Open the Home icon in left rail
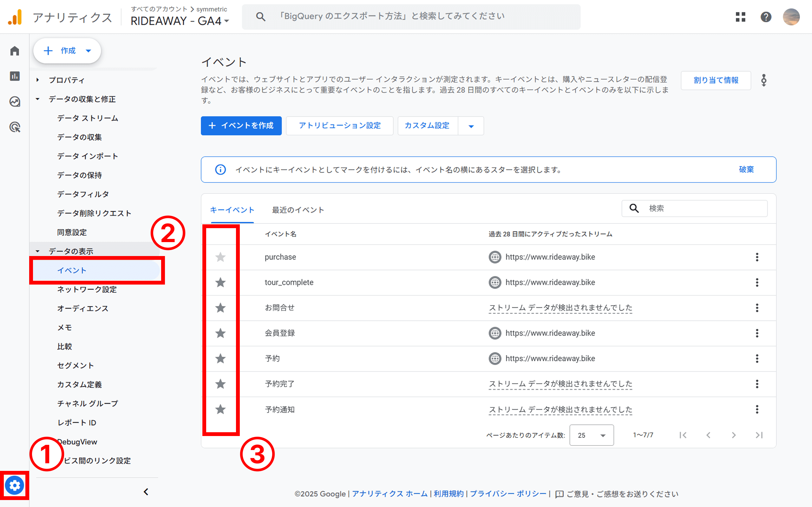The width and height of the screenshot is (812, 507). pyautogui.click(x=14, y=51)
